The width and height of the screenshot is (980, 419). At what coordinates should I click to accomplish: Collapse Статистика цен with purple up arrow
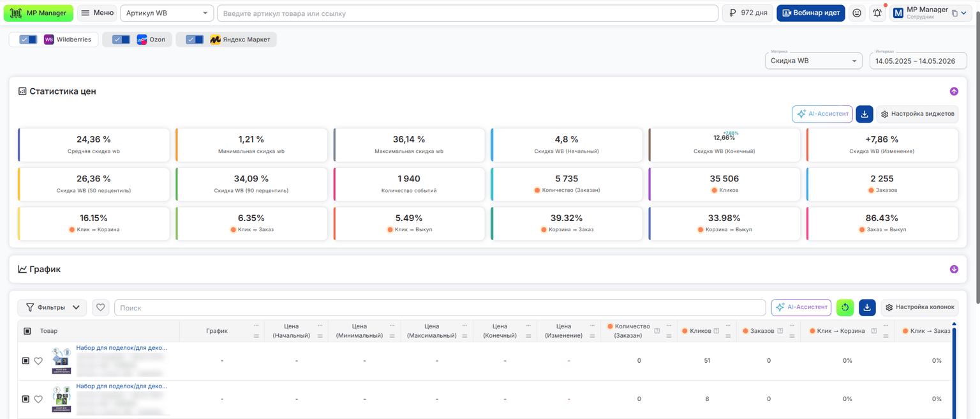(954, 91)
